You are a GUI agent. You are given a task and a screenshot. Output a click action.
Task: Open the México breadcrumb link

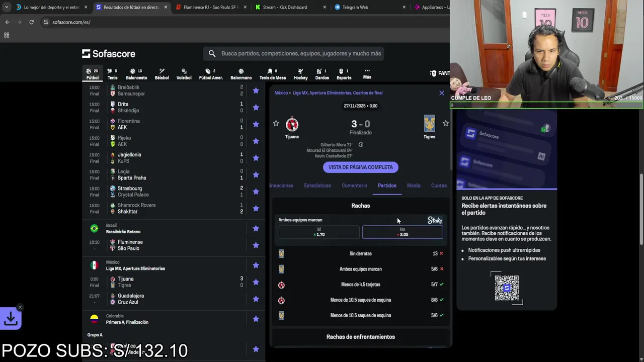[281, 93]
